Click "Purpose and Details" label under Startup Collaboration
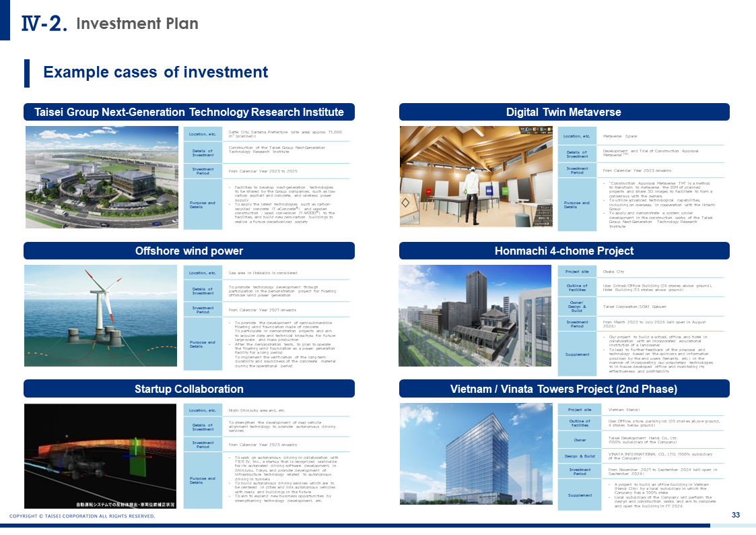The image size is (756, 535). (x=203, y=480)
